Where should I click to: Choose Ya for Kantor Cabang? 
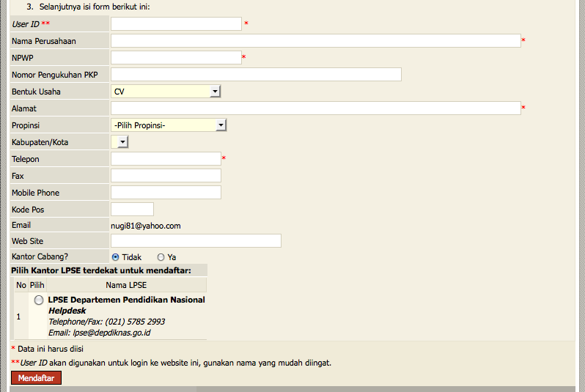coord(161,257)
